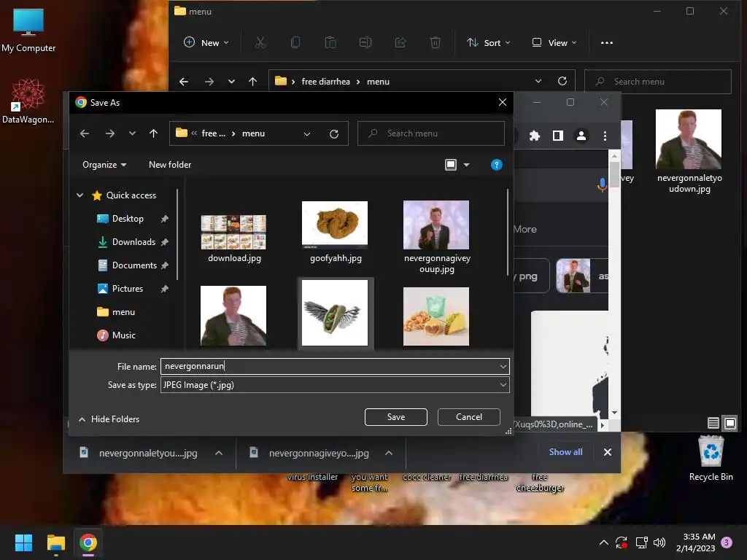
Task: Click free diarrhea in Explorer breadcrumb
Action: (x=325, y=82)
